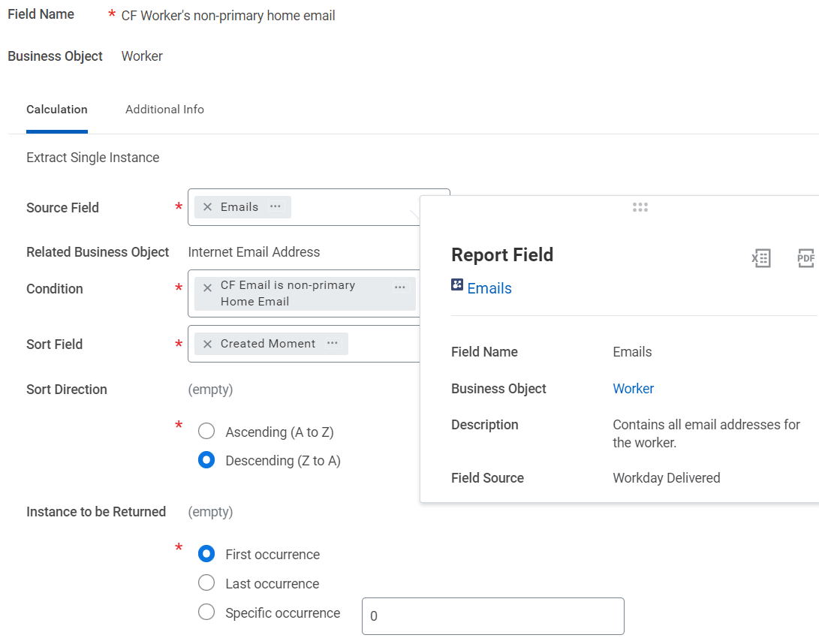819x644 pixels.
Task: Open related actions for Created Moment
Action: coord(333,344)
